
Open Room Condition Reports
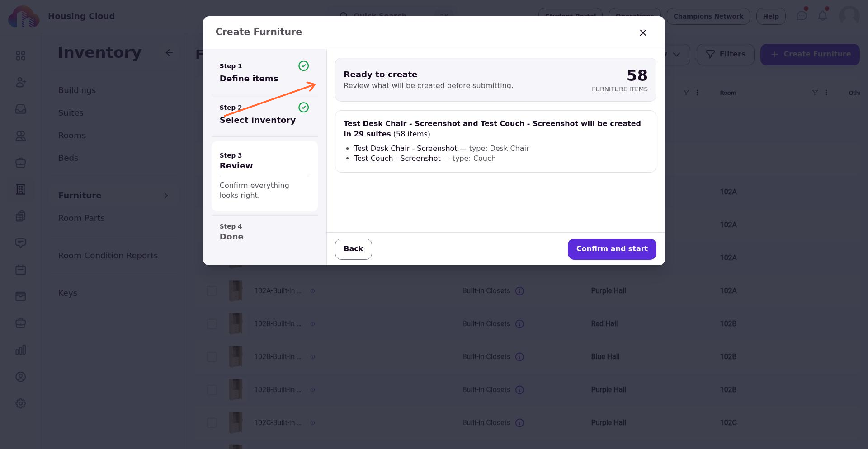coord(108,256)
